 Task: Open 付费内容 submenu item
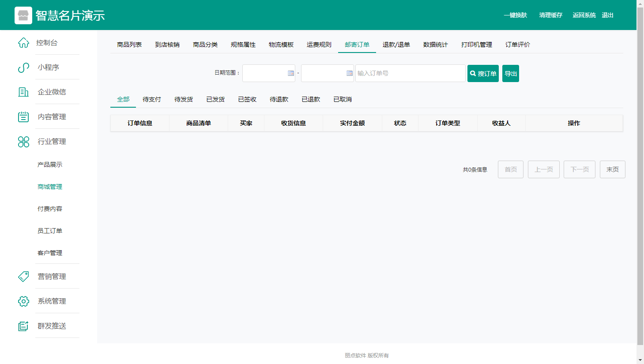tap(50, 209)
